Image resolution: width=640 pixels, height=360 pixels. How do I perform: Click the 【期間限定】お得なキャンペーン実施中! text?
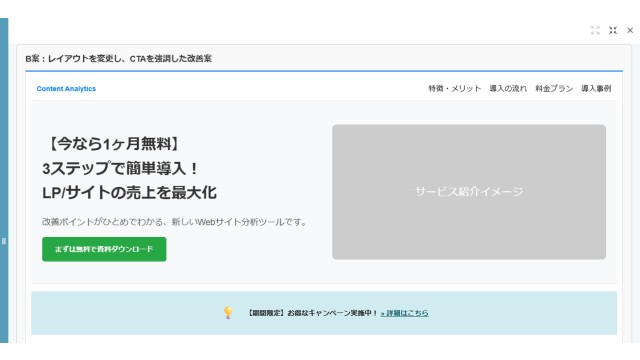[x=312, y=313]
